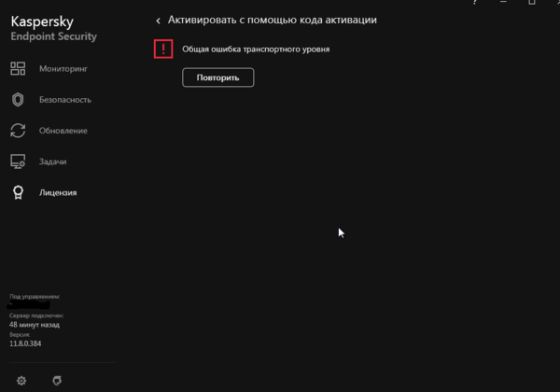Click the Сервер подключен label
This screenshot has width=560, height=392.
click(x=36, y=315)
